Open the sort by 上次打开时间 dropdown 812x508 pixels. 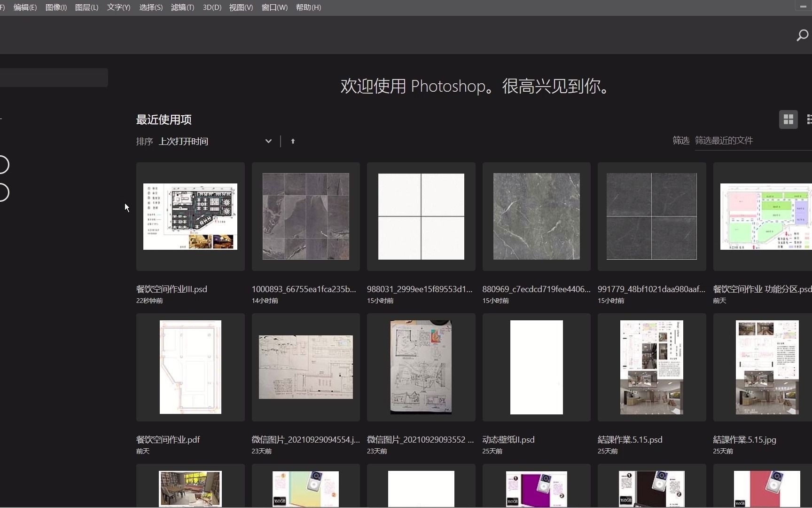click(216, 141)
